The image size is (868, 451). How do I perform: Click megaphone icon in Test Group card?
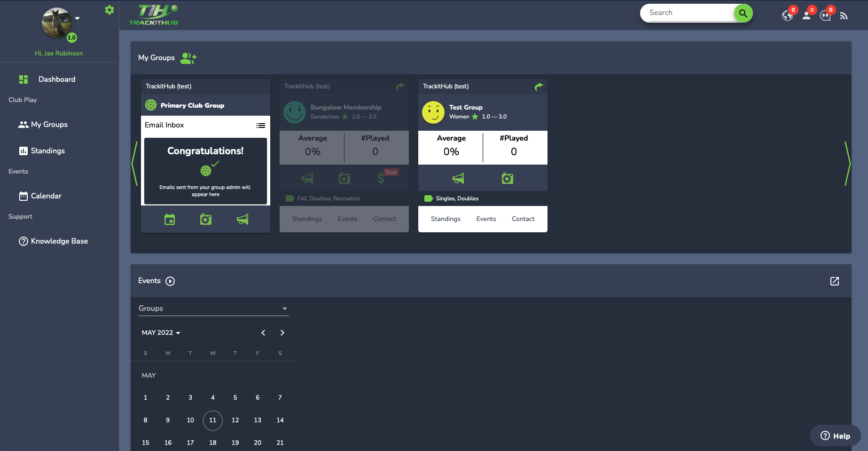[458, 178]
